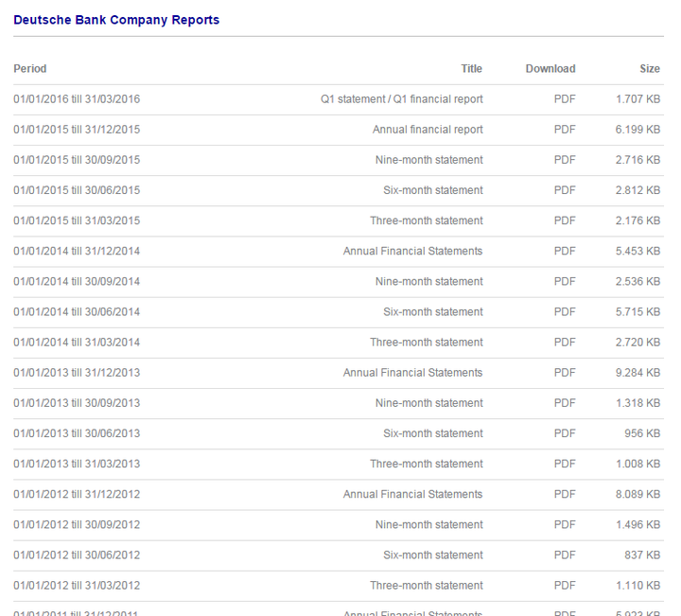Open PDF for 2015 Six-month statement
The width and height of the screenshot is (681, 616).
coord(565,190)
